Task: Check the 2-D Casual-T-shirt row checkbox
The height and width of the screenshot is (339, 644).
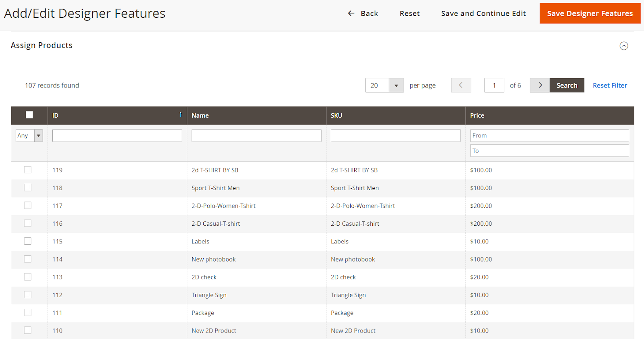Action: coord(28,223)
